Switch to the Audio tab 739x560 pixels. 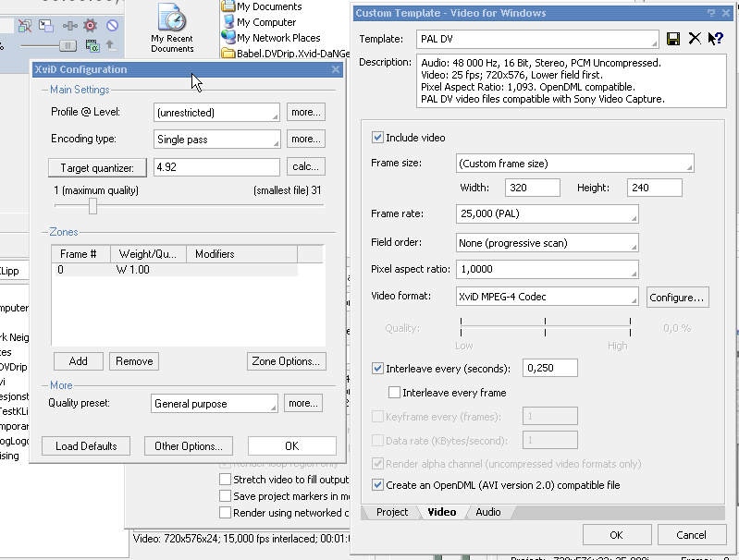(488, 512)
